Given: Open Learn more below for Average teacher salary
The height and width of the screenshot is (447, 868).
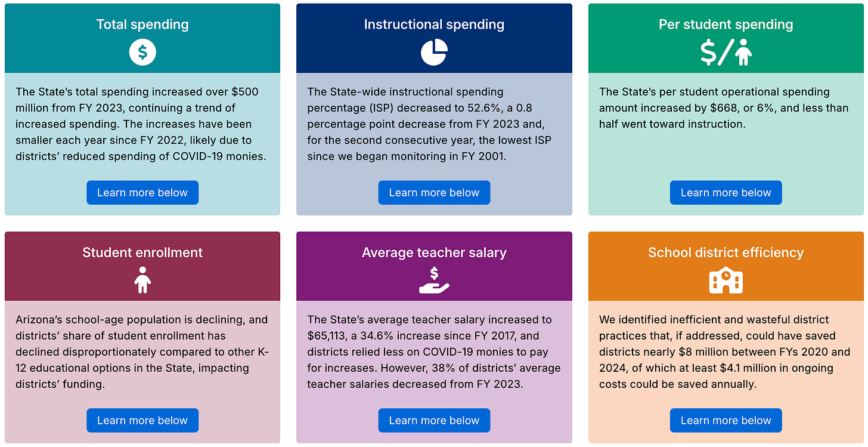Looking at the screenshot, I should tap(434, 421).
